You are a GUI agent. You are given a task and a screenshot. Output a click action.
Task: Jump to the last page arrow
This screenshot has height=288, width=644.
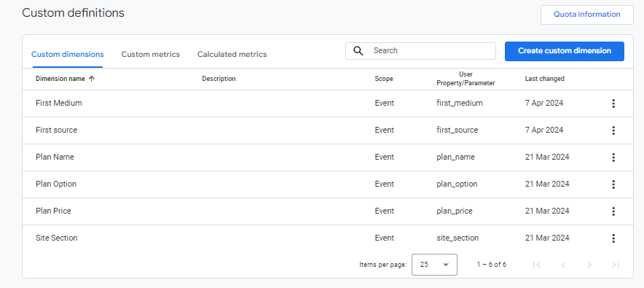pos(616,265)
